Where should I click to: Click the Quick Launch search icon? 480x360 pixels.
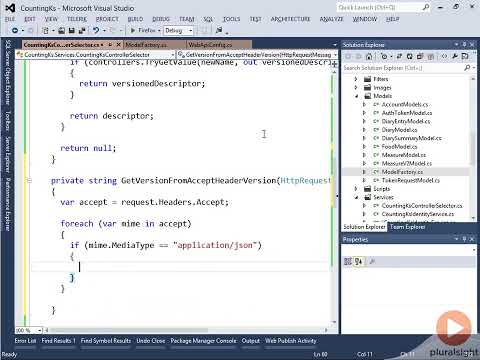[426, 7]
